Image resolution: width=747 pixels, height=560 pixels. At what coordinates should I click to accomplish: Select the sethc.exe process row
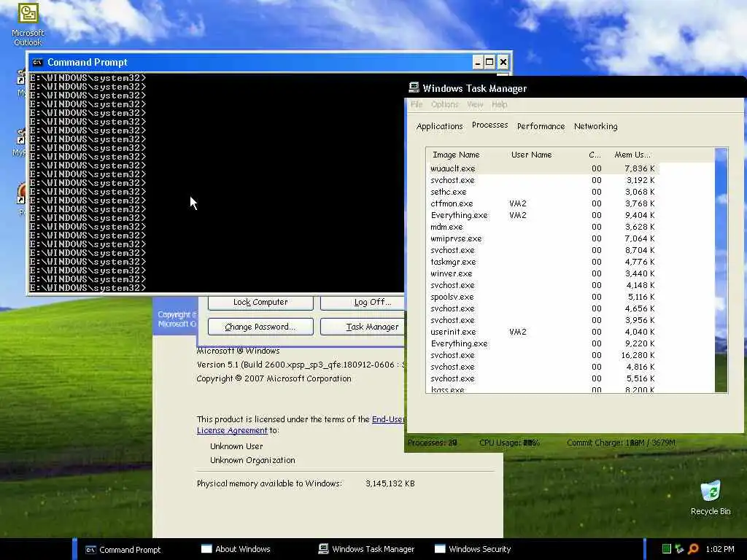tap(543, 192)
